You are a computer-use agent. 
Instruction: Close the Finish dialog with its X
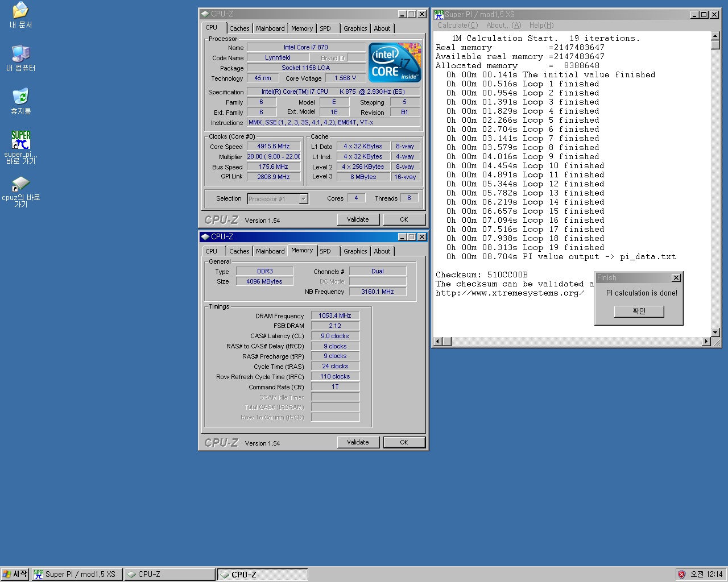click(676, 278)
